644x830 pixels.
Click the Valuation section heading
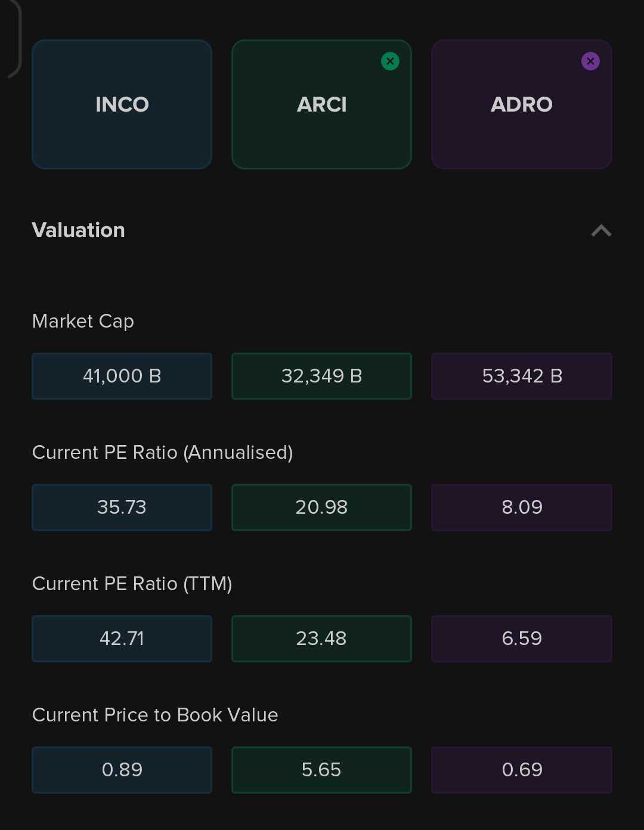pos(78,230)
